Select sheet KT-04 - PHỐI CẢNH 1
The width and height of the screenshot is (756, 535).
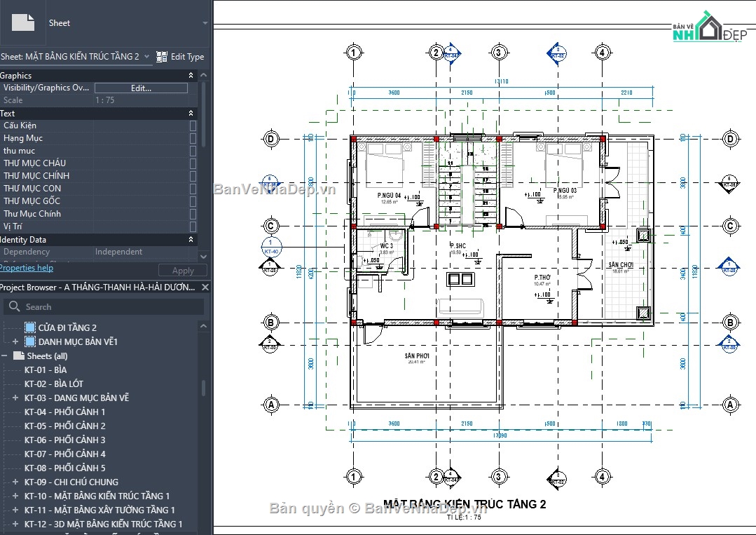[64, 412]
